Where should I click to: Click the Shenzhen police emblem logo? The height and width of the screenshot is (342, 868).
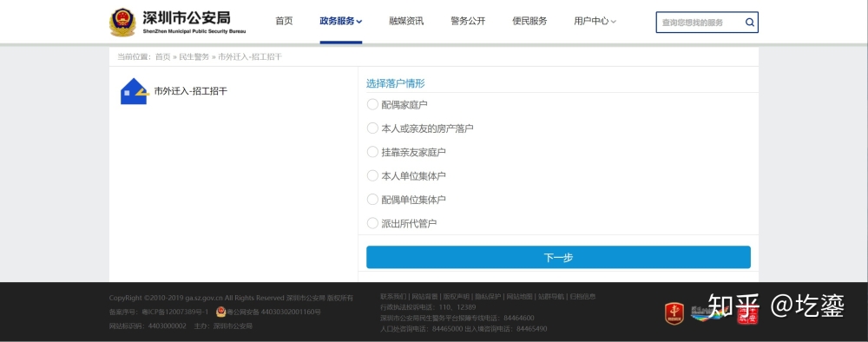pos(122,23)
